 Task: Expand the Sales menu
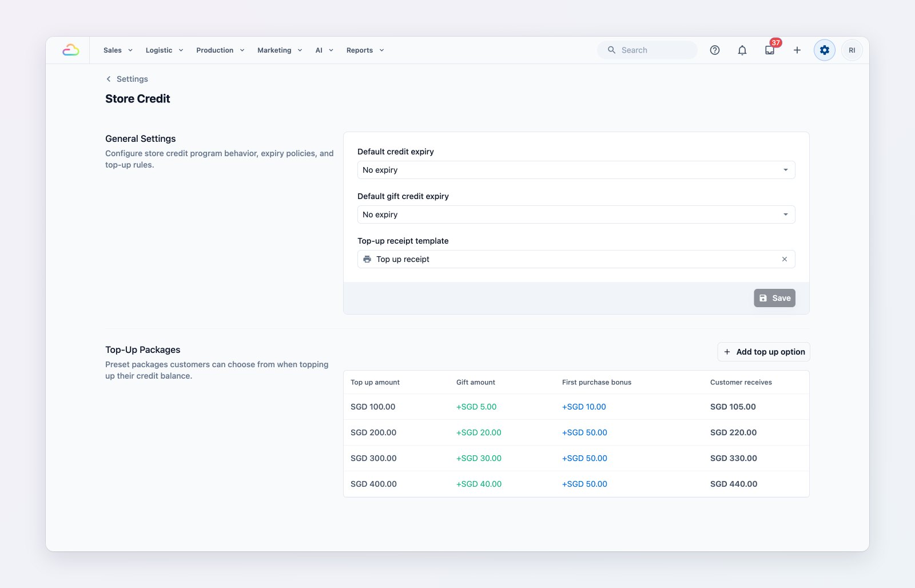118,50
